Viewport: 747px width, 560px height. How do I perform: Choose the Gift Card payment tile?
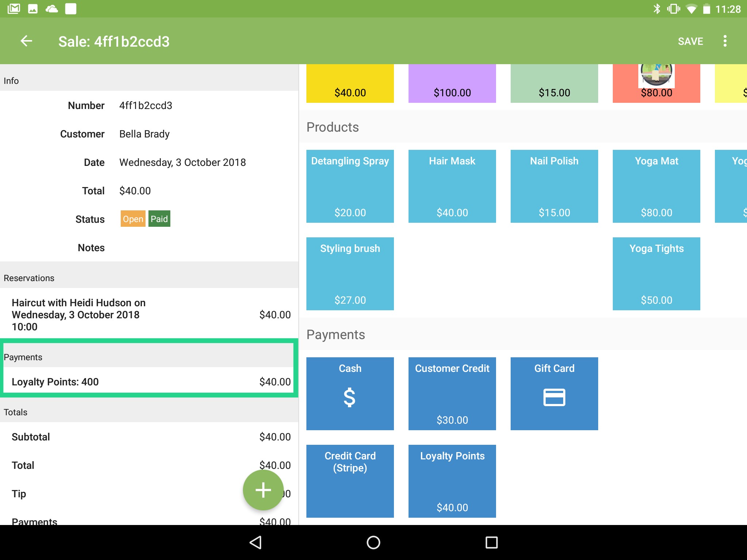(554, 393)
